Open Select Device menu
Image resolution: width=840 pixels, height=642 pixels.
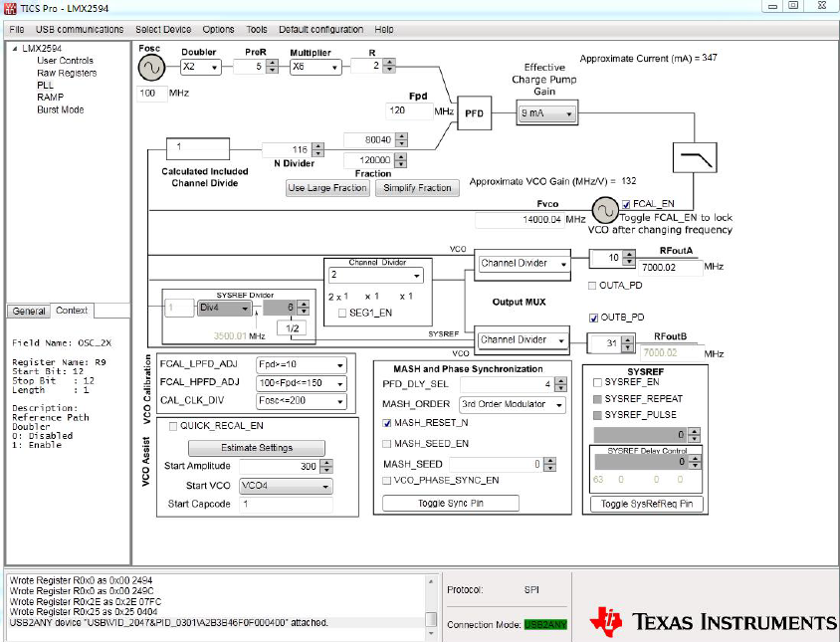point(163,30)
